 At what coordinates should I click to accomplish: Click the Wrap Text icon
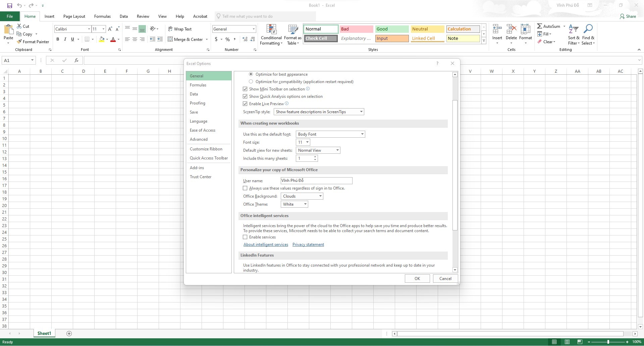[x=170, y=29]
